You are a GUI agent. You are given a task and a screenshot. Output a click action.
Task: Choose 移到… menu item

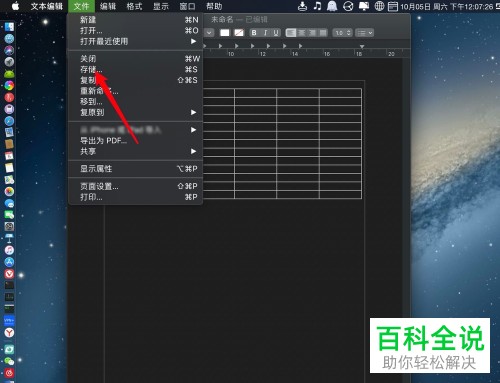point(135,101)
